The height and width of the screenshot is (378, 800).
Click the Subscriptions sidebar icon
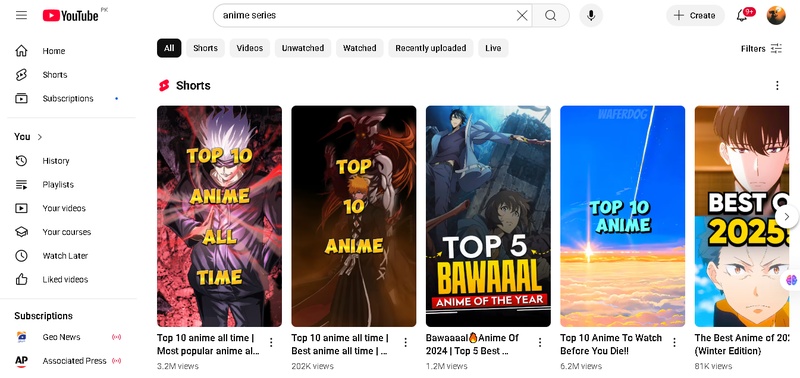coord(21,98)
